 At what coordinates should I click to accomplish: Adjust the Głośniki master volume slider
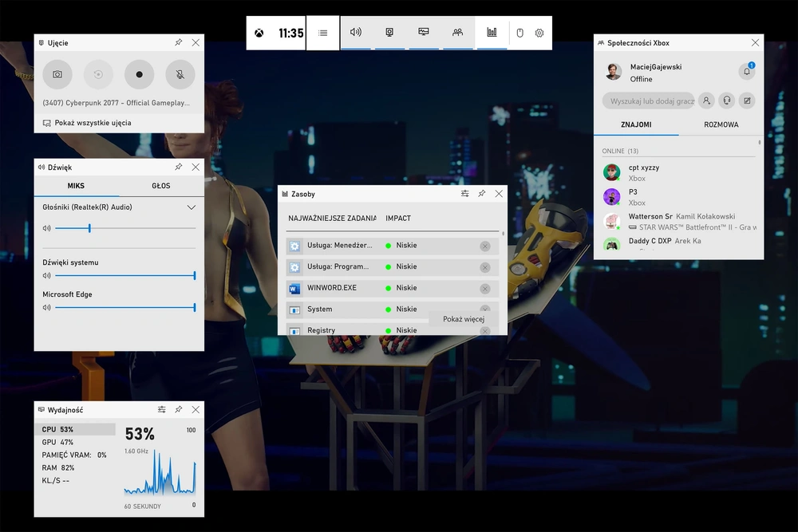[x=125, y=228]
